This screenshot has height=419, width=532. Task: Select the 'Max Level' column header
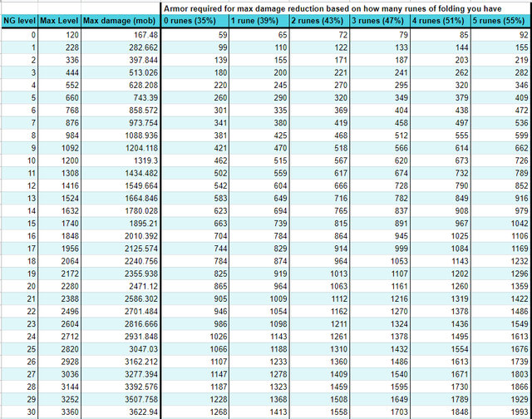pyautogui.click(x=59, y=21)
